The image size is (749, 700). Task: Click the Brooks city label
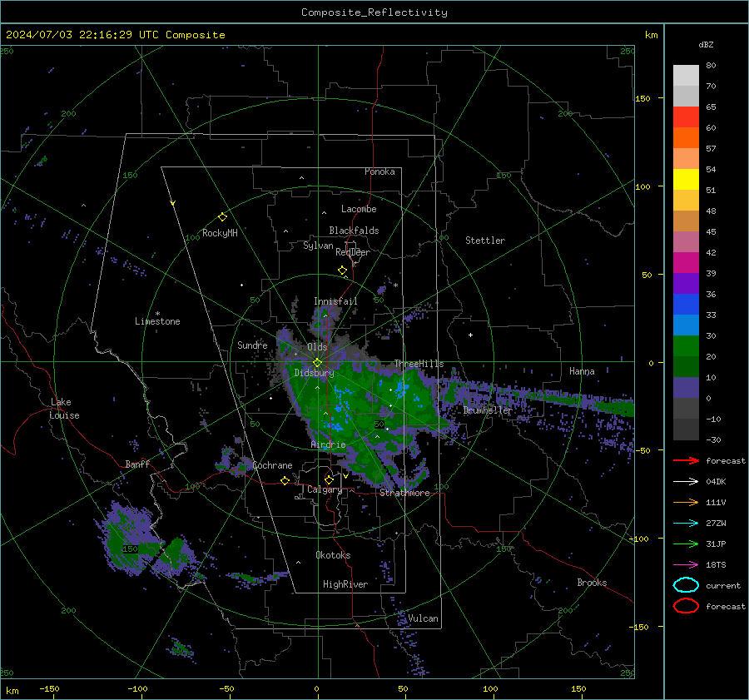pos(592,583)
